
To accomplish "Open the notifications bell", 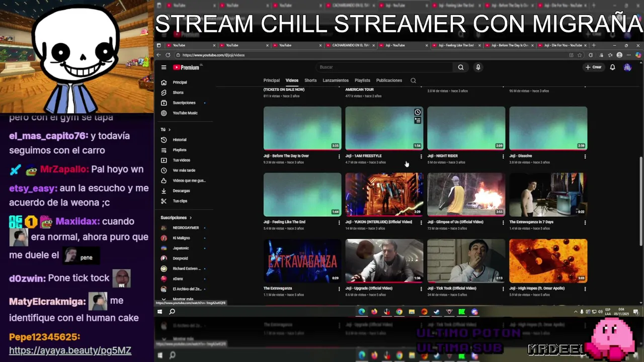I will [x=612, y=67].
